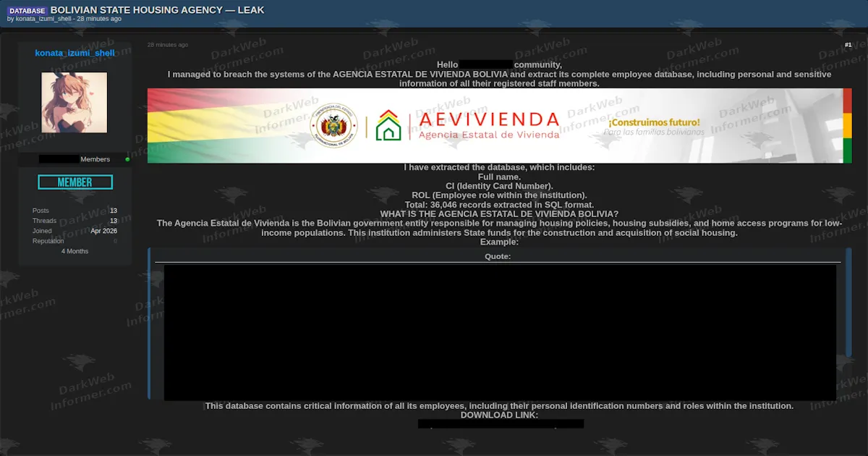Click the 'Quote:' block header

click(x=498, y=256)
